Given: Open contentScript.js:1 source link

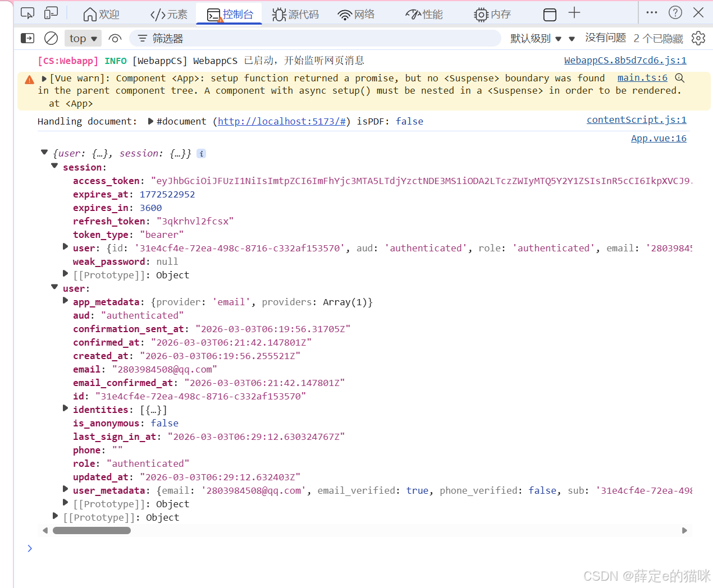Looking at the screenshot, I should (x=636, y=120).
